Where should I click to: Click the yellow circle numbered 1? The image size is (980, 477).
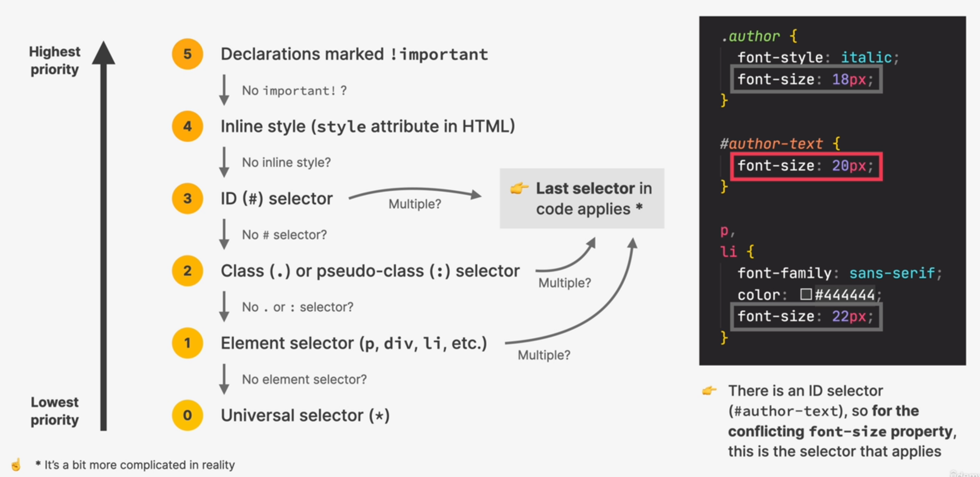[187, 343]
